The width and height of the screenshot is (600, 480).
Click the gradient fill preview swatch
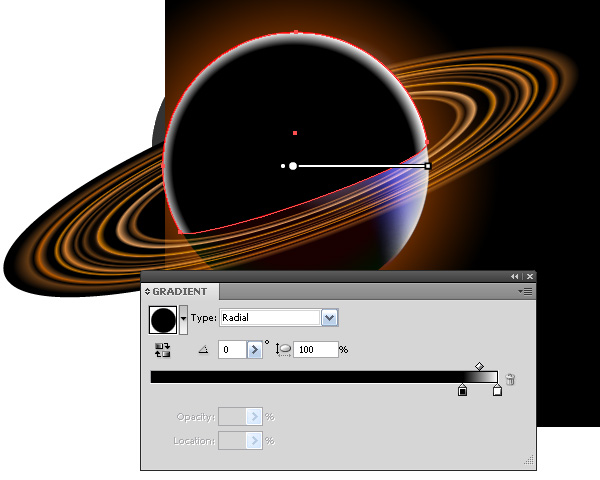point(163,320)
